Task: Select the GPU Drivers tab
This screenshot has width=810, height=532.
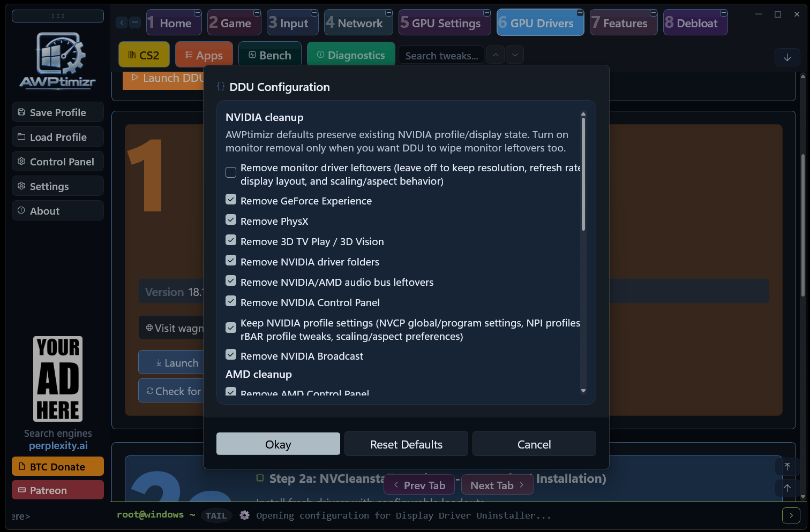Action: tap(541, 23)
